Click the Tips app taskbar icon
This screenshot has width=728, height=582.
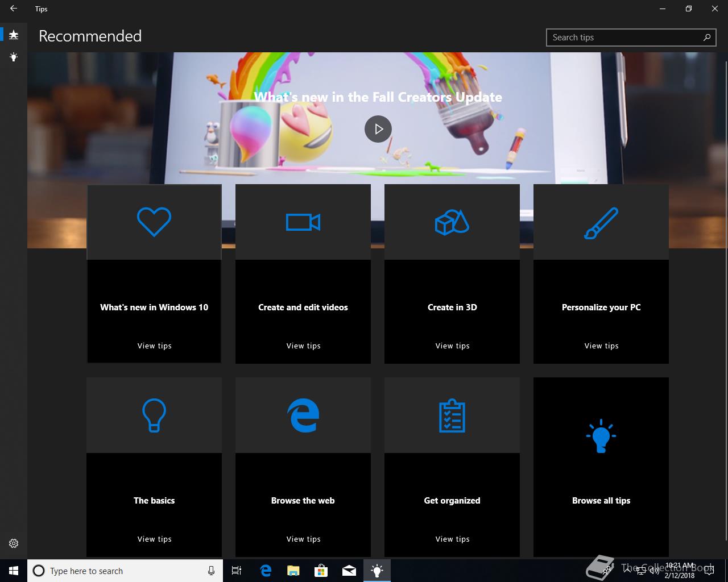coord(377,571)
